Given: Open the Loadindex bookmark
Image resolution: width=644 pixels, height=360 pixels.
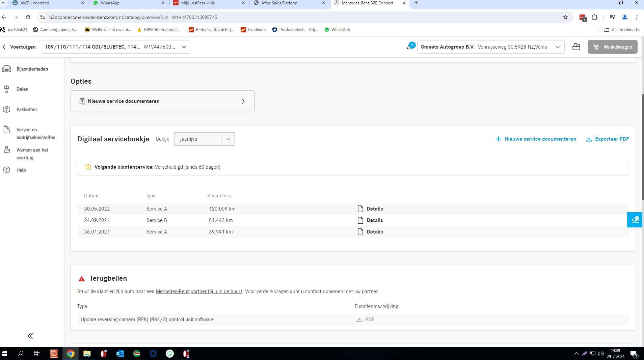Looking at the screenshot, I should (253, 30).
